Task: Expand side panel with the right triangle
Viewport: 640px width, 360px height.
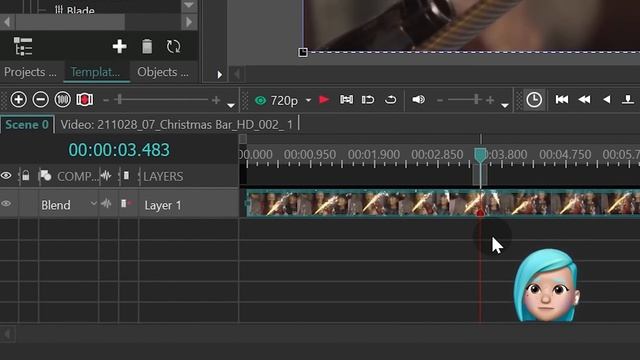Action: click(x=220, y=75)
